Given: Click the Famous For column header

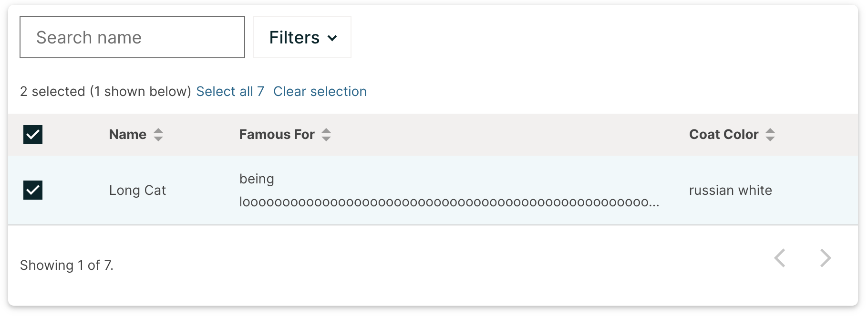Looking at the screenshot, I should click(277, 135).
